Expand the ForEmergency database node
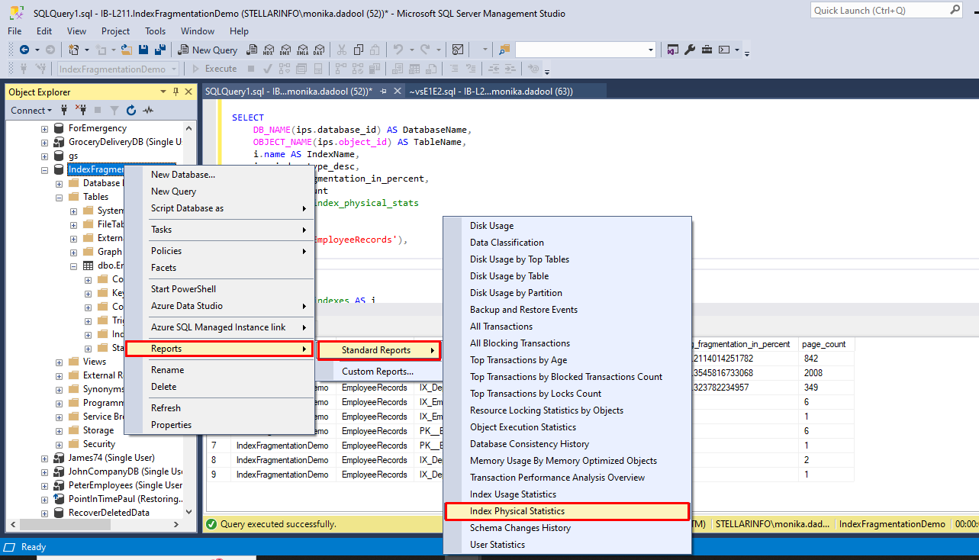The height and width of the screenshot is (560, 979). [45, 128]
